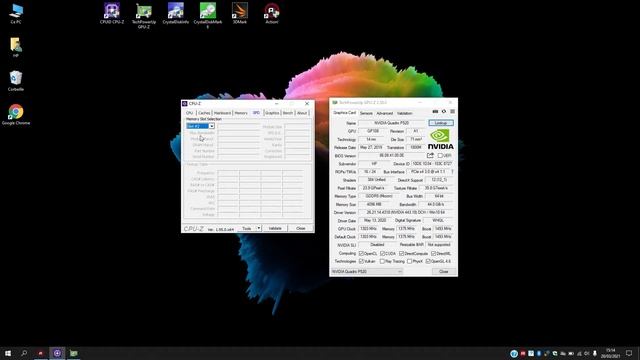Toggle DirectML checkbox

[x=433, y=253]
